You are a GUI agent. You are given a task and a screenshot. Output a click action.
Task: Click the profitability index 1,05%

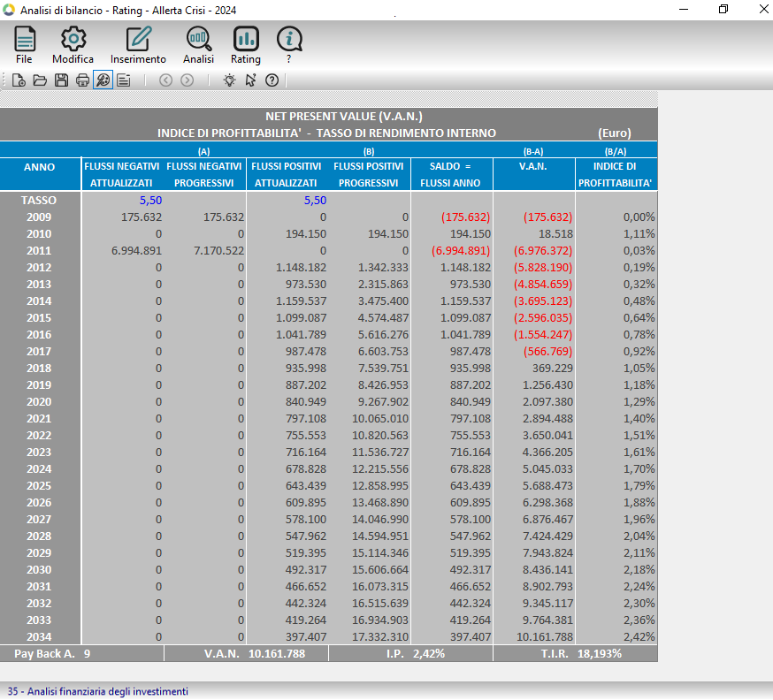click(639, 369)
